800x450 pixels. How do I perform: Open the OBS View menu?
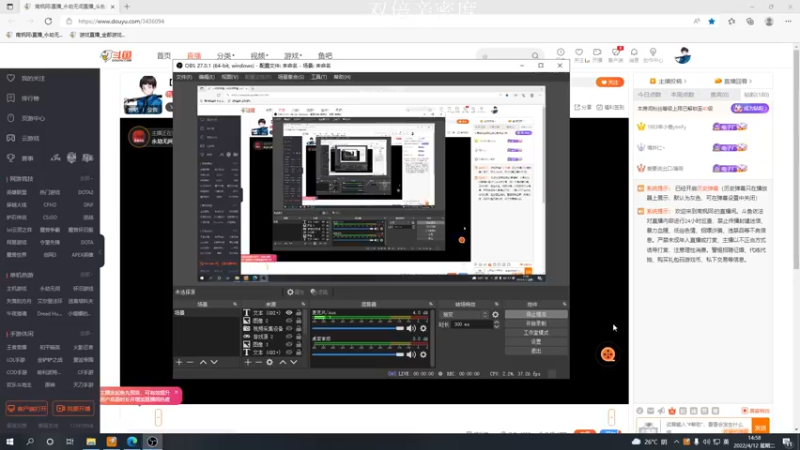coord(230,77)
